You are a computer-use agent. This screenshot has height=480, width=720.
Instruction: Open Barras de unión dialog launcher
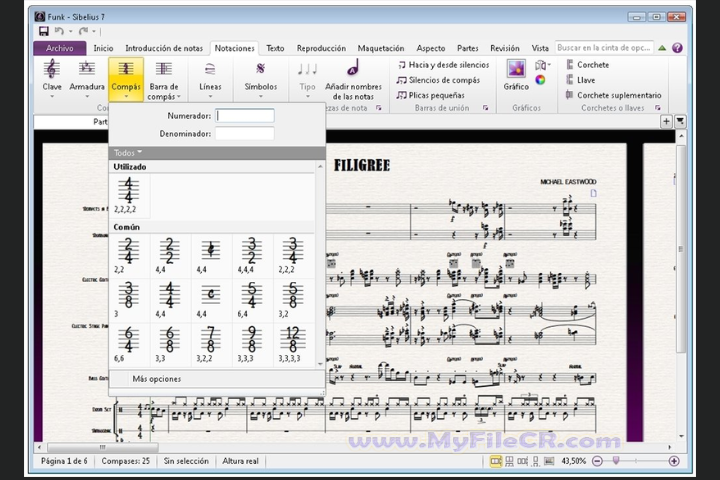pos(485,108)
